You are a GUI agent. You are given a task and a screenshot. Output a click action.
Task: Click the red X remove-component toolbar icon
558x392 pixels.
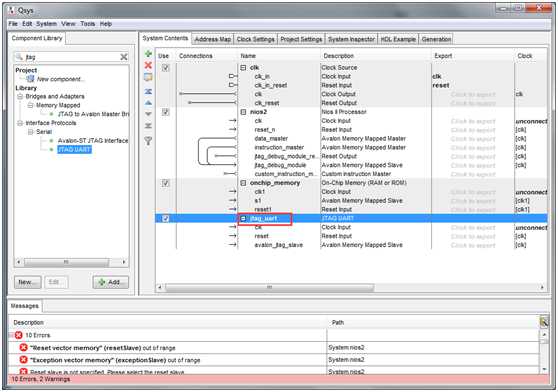point(148,65)
